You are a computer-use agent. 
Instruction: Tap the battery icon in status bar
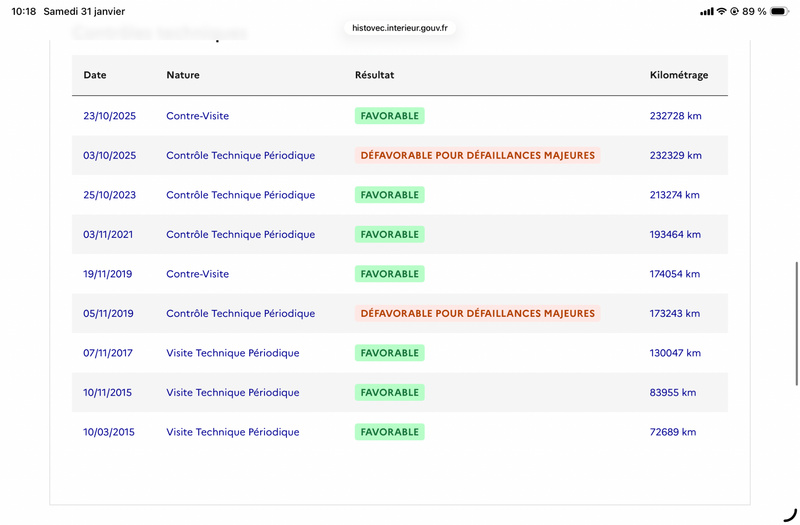click(779, 11)
